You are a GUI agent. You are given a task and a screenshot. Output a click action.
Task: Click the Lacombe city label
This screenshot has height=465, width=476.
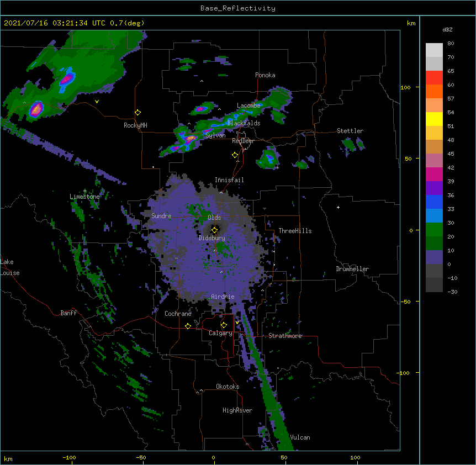(x=248, y=105)
